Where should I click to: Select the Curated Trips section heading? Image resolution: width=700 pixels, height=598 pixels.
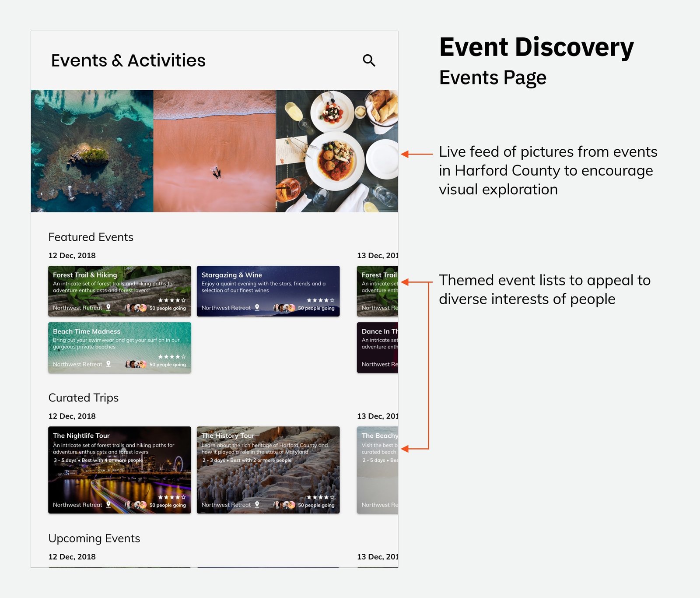(x=84, y=398)
